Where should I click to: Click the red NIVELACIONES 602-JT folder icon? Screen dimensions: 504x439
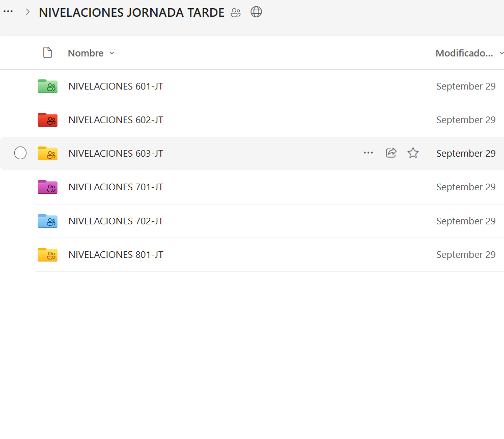point(47,120)
